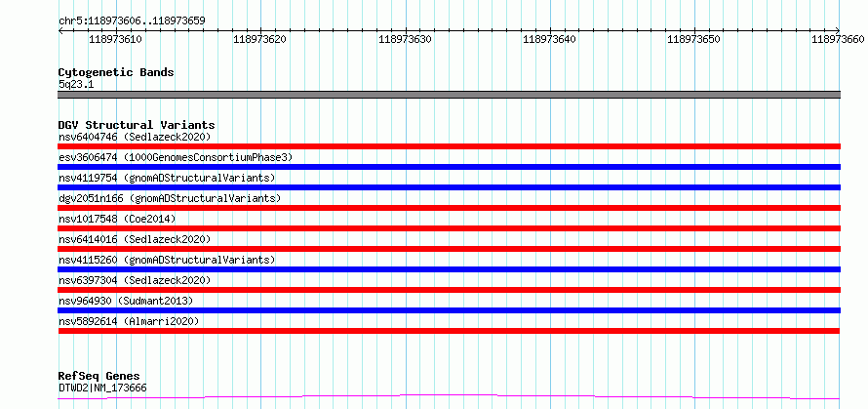Click the nsv964930 (Sudmant2013) variant label

point(126,301)
